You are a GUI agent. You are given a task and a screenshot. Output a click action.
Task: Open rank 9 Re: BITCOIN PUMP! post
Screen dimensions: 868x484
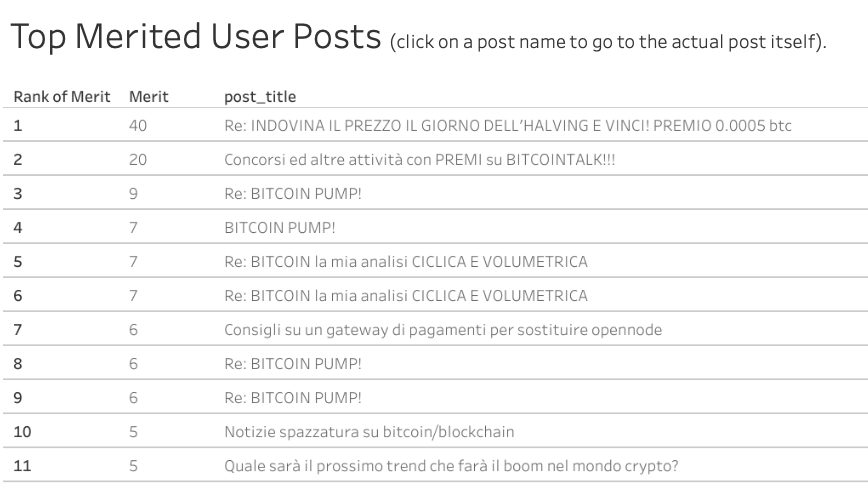point(293,398)
